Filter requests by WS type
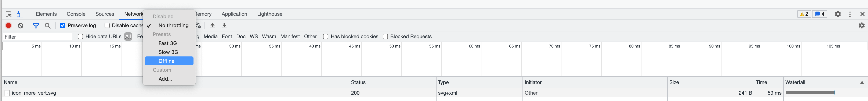The image size is (868, 101). [254, 36]
